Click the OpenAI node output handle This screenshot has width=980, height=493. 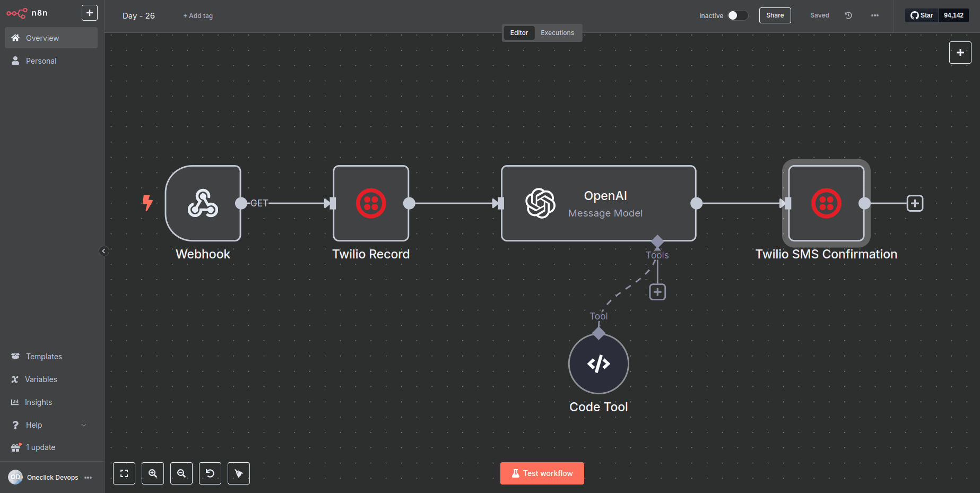(696, 203)
